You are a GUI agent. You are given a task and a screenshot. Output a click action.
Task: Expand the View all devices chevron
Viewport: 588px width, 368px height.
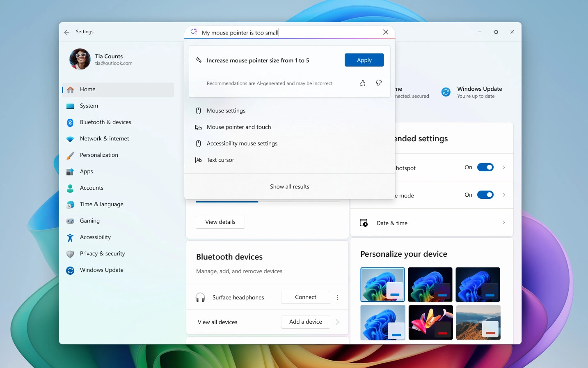[x=337, y=322]
